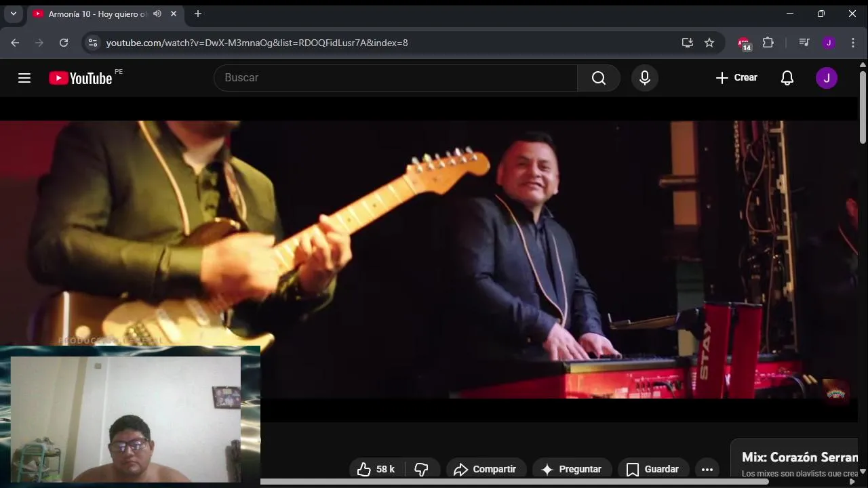This screenshot has height=488, width=868.
Task: Open the ad blocker extension with badge 14
Action: (744, 43)
